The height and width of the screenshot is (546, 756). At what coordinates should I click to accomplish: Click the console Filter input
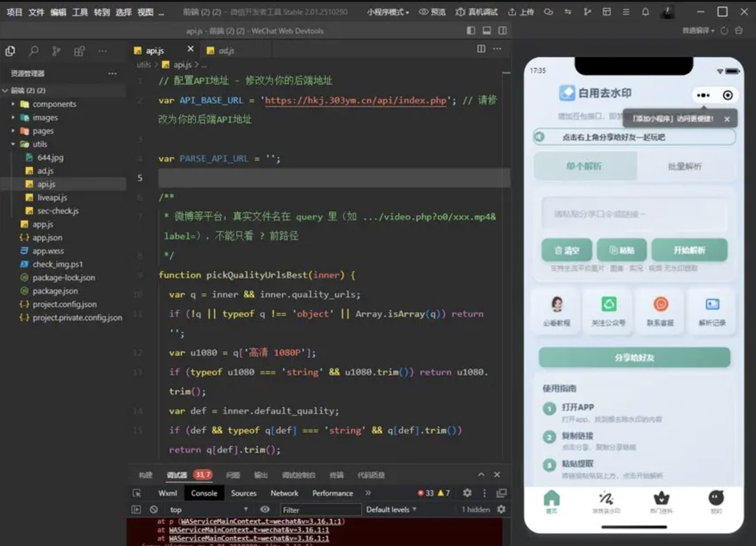click(320, 509)
